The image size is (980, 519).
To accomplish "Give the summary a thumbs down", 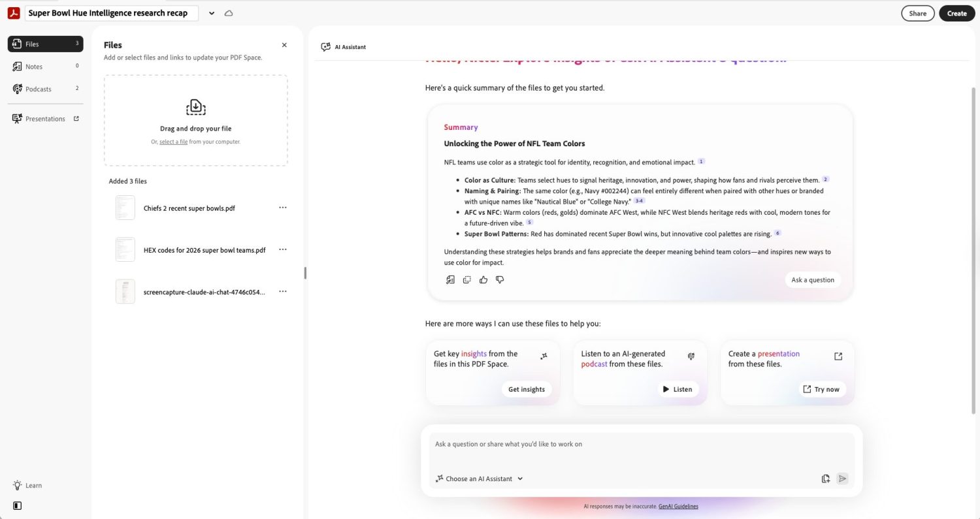I will click(x=500, y=279).
